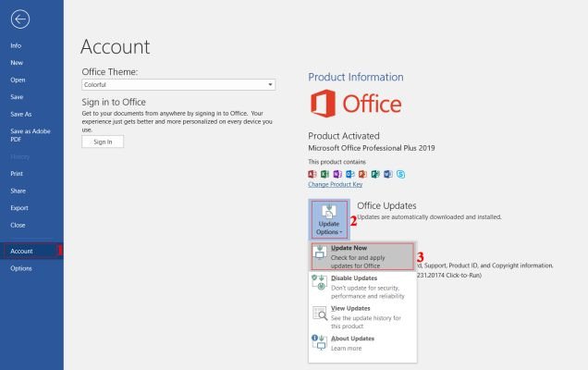Click the Outlook app icon
The image size is (588, 370).
click(350, 174)
